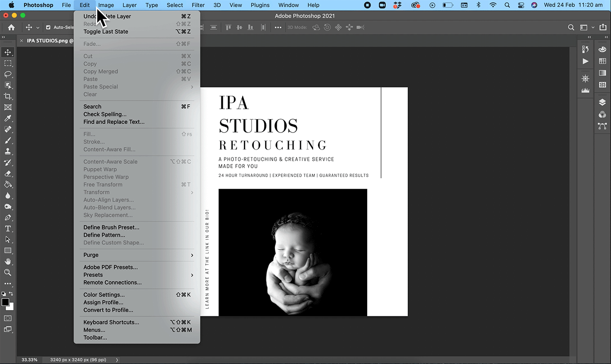Select the Eyedropper tool

(x=8, y=118)
